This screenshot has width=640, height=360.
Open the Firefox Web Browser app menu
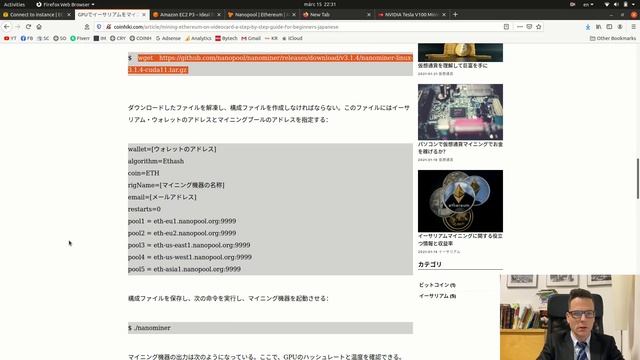65,4
